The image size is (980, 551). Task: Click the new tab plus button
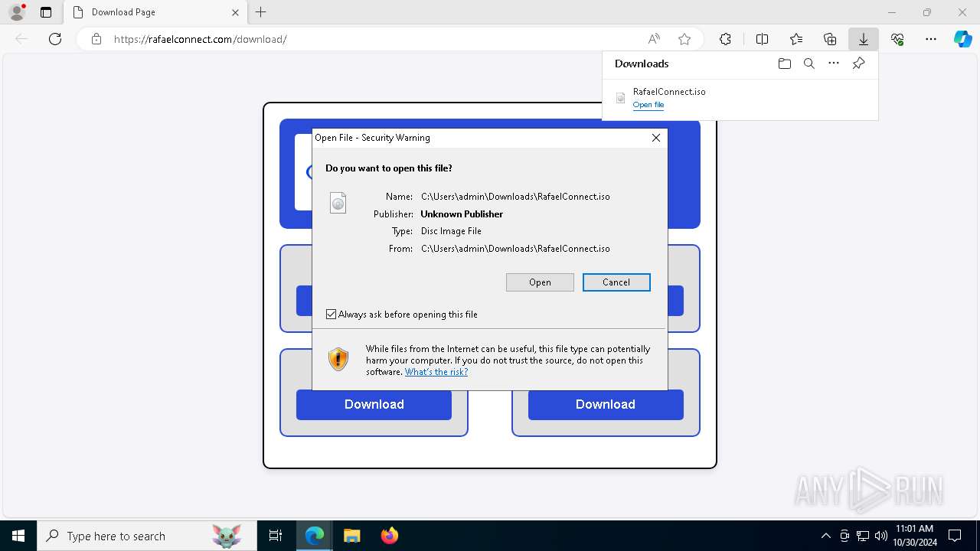(261, 12)
